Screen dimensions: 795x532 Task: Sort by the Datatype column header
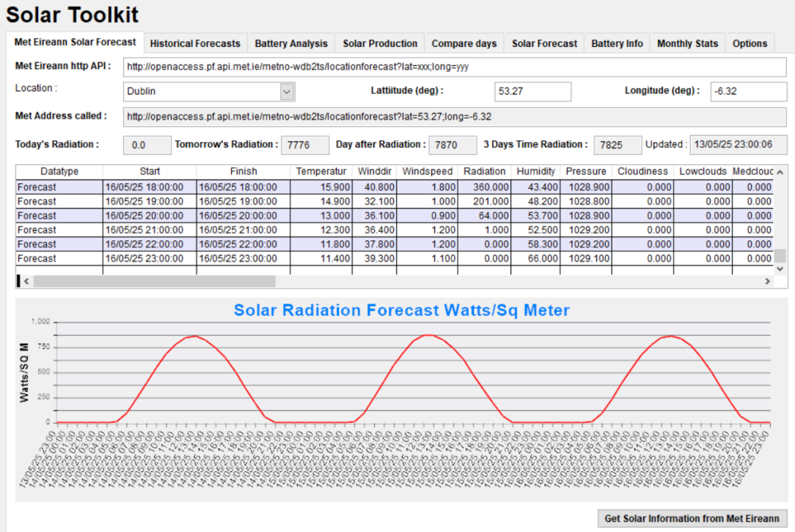point(59,171)
